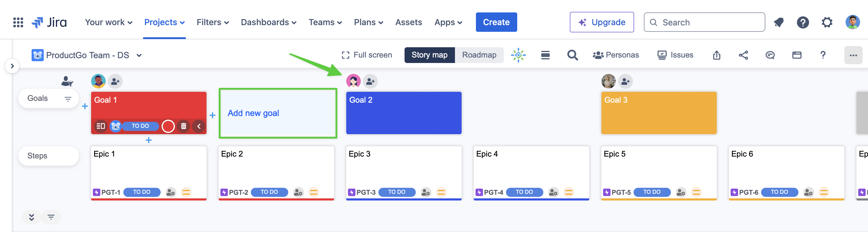The height and width of the screenshot is (232, 868).
Task: Expand the Projects dropdown menu
Action: pos(164,22)
